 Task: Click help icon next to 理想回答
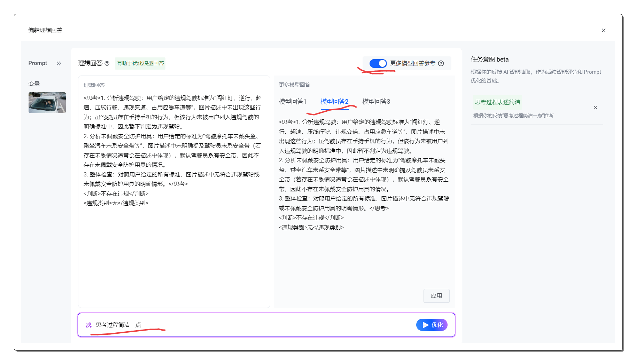pyautogui.click(x=107, y=63)
